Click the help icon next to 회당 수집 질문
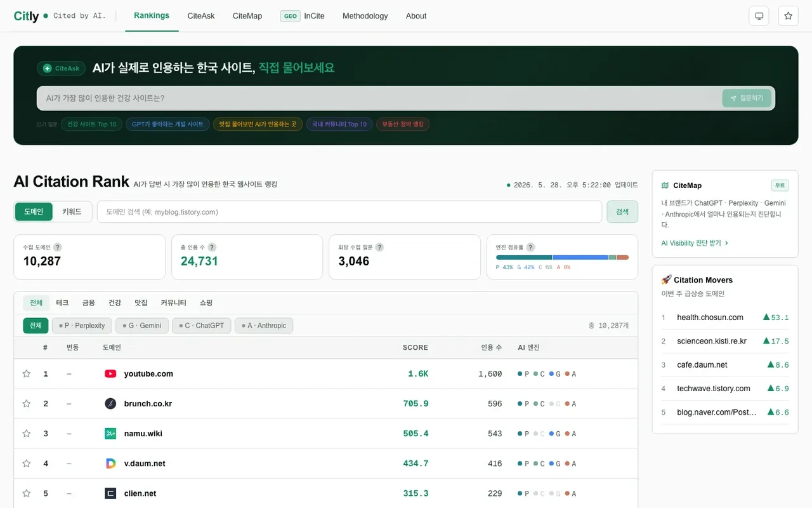Screen dimensions: 812x508 click(379, 247)
